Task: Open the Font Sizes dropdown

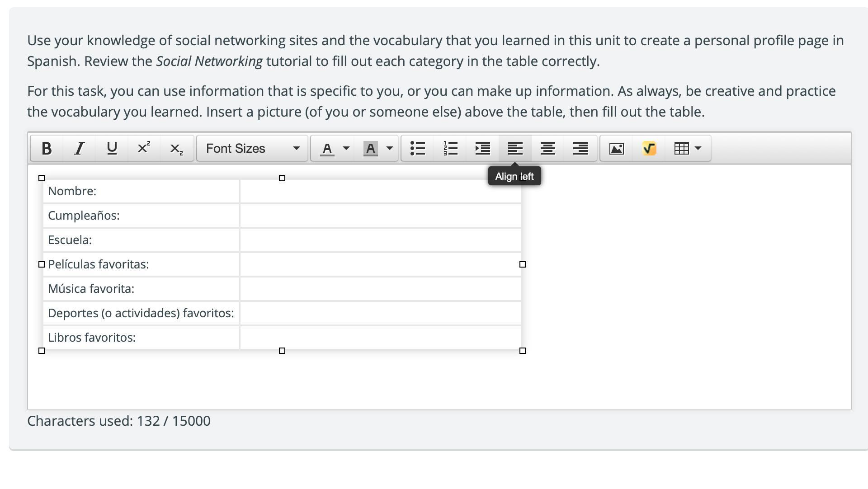Action: point(252,149)
